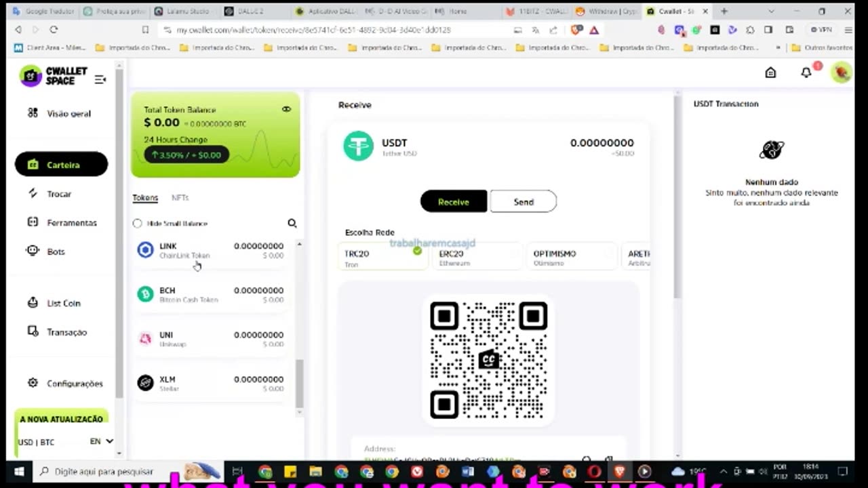
Task: Switch to the NFTs tab
Action: [x=180, y=197]
